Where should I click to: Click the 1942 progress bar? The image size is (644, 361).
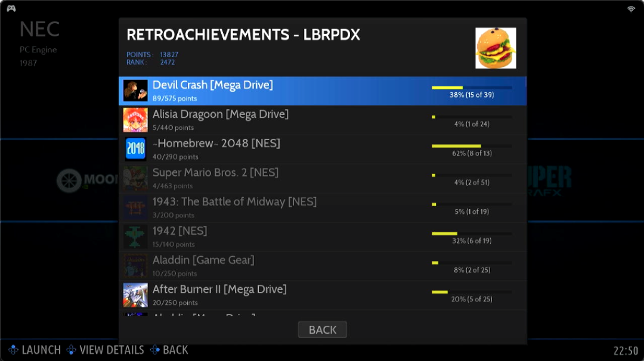click(x=472, y=234)
